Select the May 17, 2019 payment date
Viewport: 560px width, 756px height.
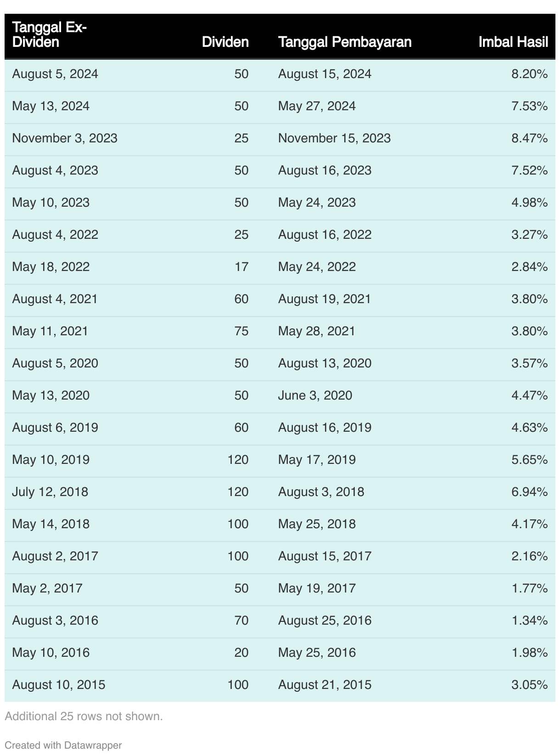click(x=317, y=460)
